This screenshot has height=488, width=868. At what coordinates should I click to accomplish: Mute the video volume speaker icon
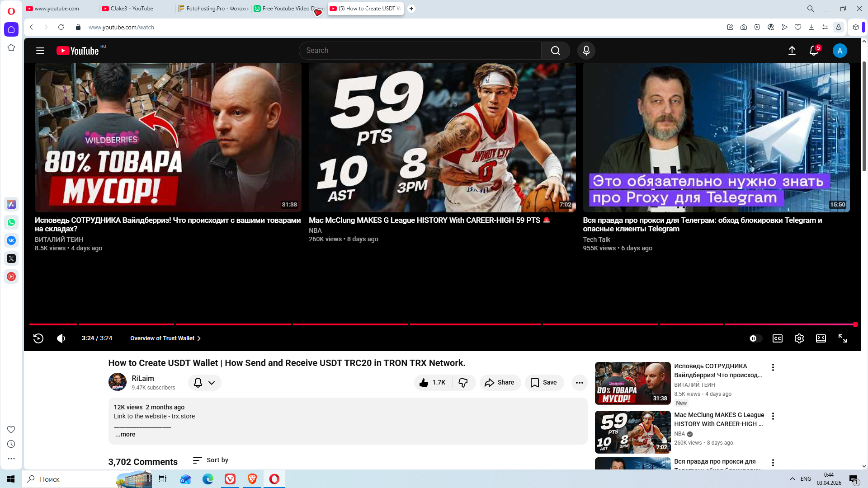[61, 338]
